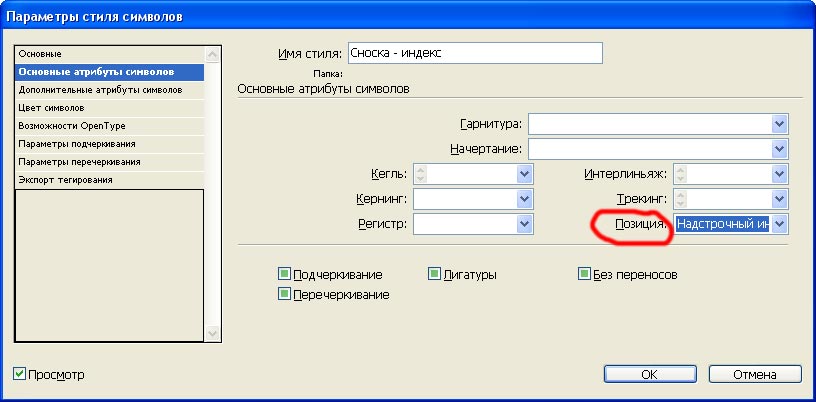816x402 pixels.
Task: Expand the Гарнитура dropdown
Action: point(779,124)
